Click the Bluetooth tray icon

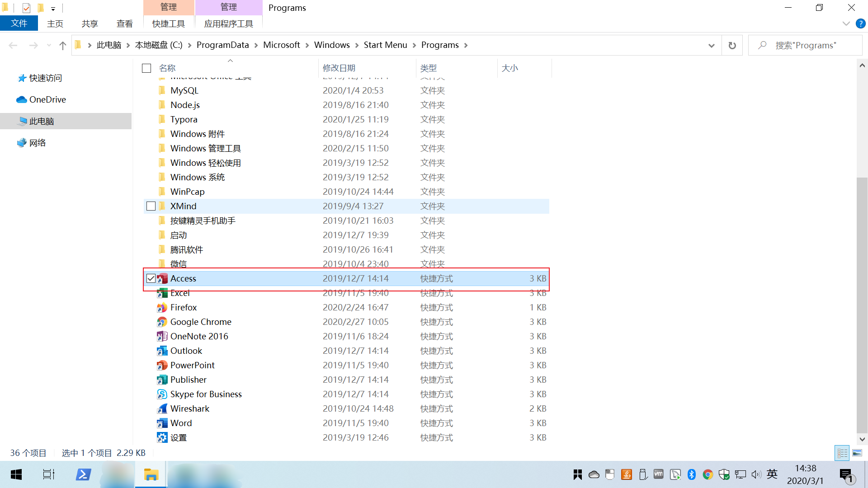(691, 474)
